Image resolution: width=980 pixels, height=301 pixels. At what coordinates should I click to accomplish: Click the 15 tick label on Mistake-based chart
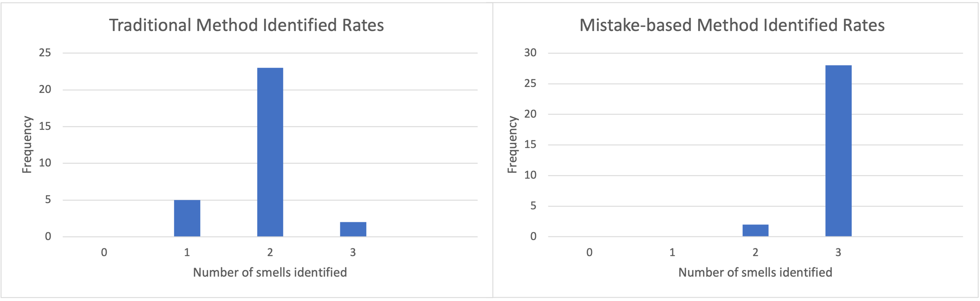click(x=530, y=144)
